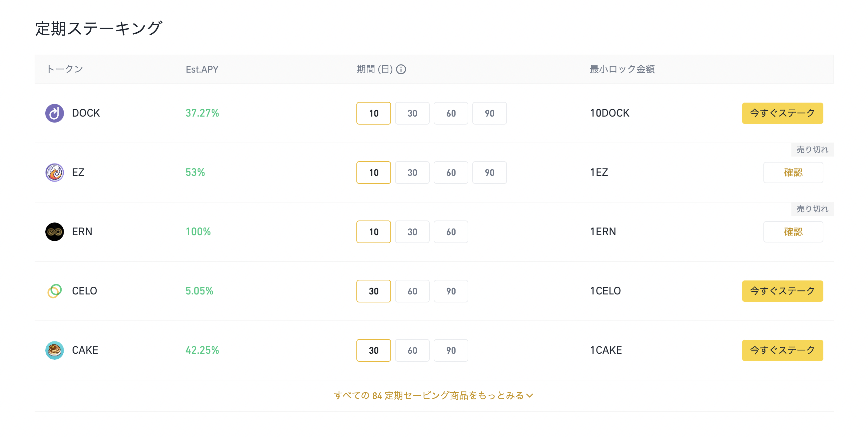Click the EZ token logo icon
The height and width of the screenshot is (437, 868).
click(x=55, y=173)
